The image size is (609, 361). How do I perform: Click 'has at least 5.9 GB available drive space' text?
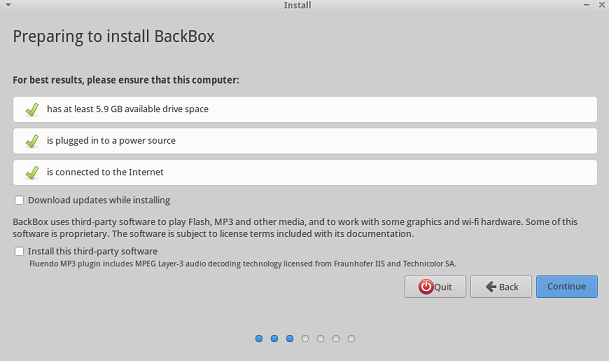point(127,109)
